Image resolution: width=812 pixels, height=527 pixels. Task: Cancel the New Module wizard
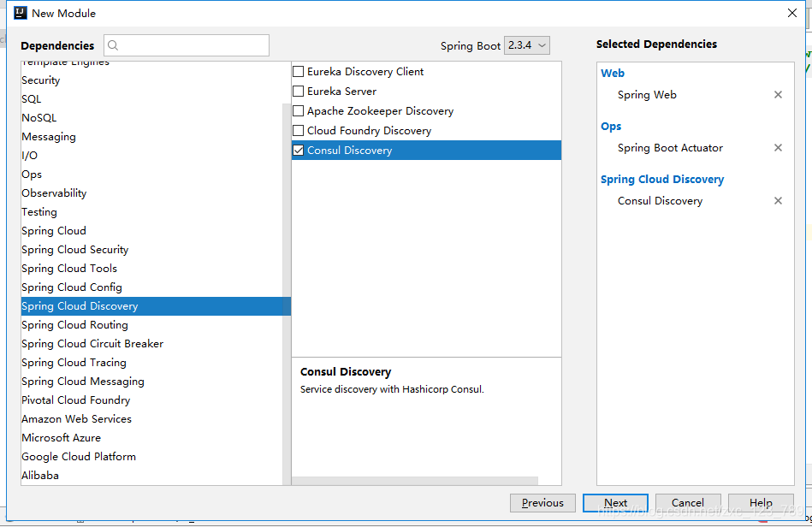click(688, 503)
